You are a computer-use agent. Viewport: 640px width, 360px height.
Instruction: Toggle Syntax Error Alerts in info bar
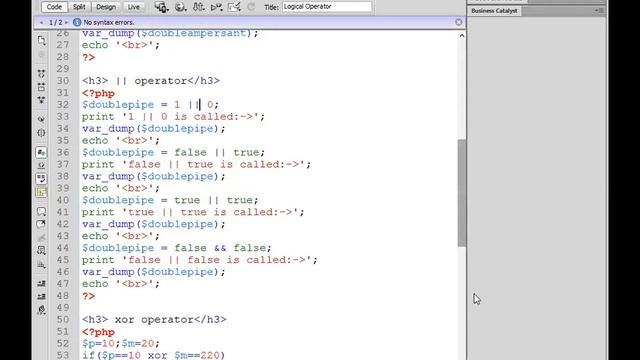point(41,192)
